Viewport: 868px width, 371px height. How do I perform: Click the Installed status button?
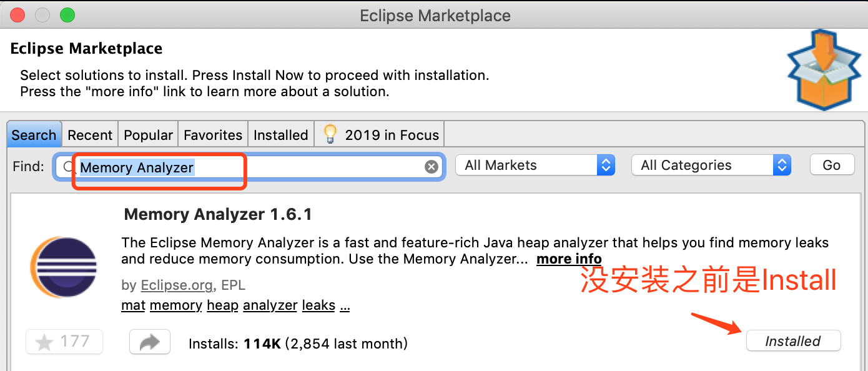[x=793, y=341]
